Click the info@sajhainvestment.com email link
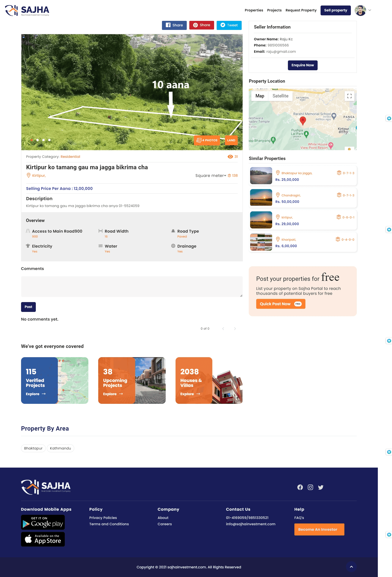Viewport: 392px width, 577px height. [251, 524]
